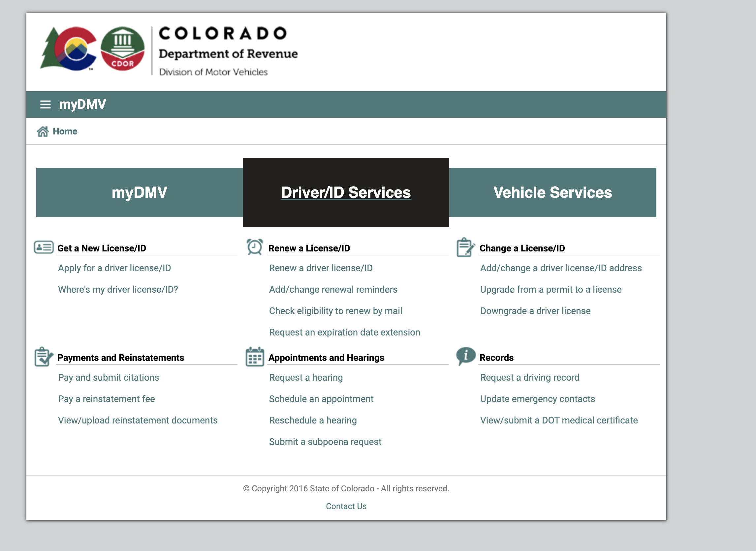The width and height of the screenshot is (756, 551).
Task: Click the Home house icon
Action: [43, 131]
